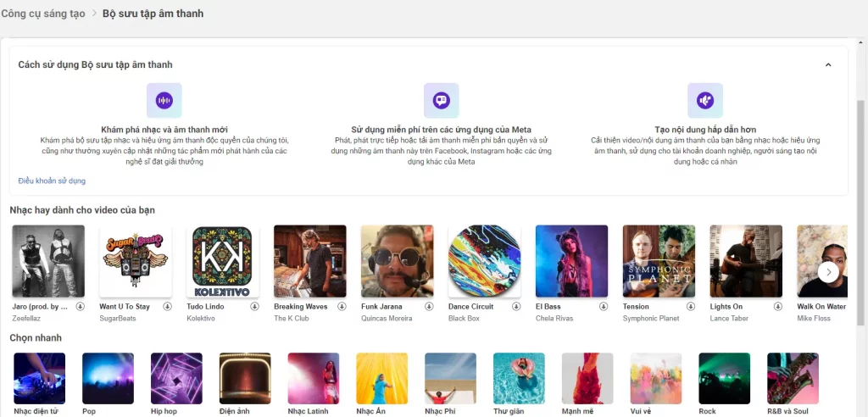The height and width of the screenshot is (417, 868).
Task: Select the Nhạc Latinh genre tile
Action: 314,378
